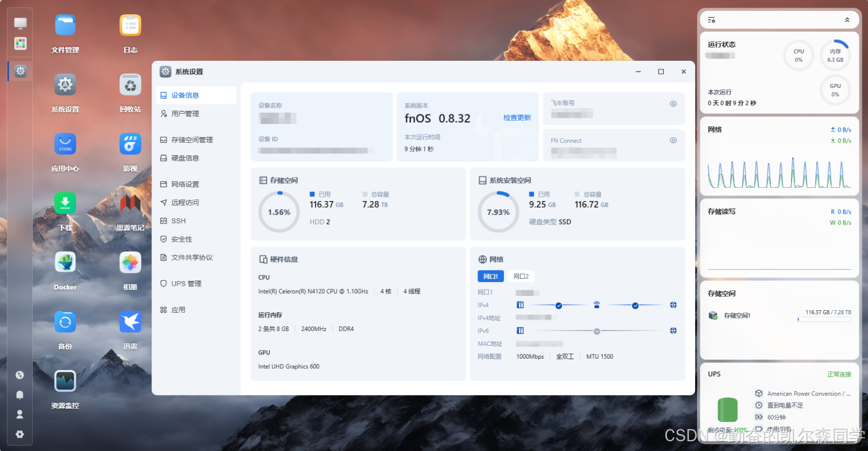Click the system version fnOS 0.8.32

point(438,118)
